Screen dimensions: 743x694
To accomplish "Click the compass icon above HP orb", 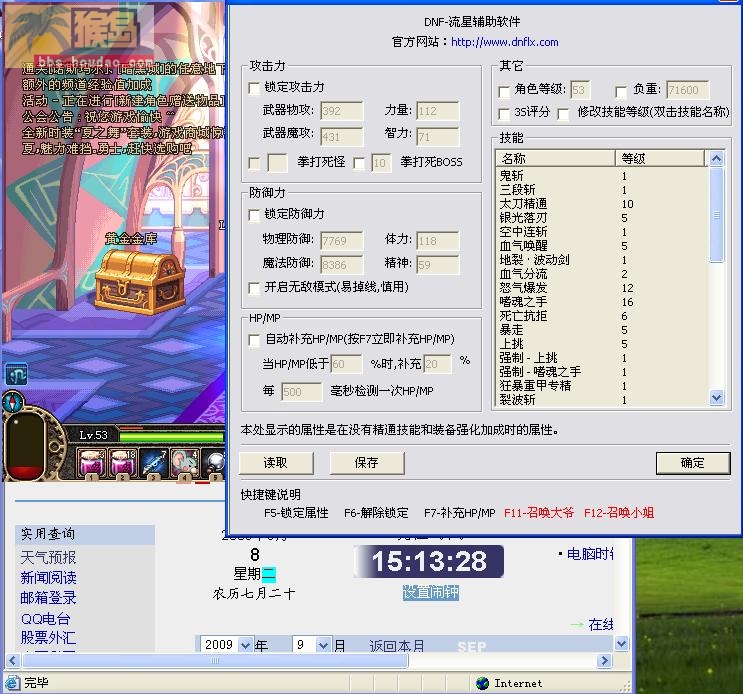I will (12, 402).
